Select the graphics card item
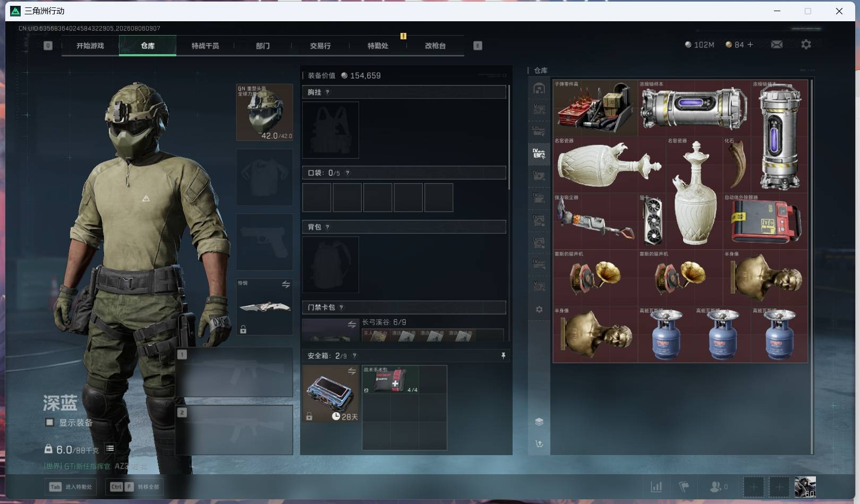Image resolution: width=860 pixels, height=504 pixels. pos(652,221)
